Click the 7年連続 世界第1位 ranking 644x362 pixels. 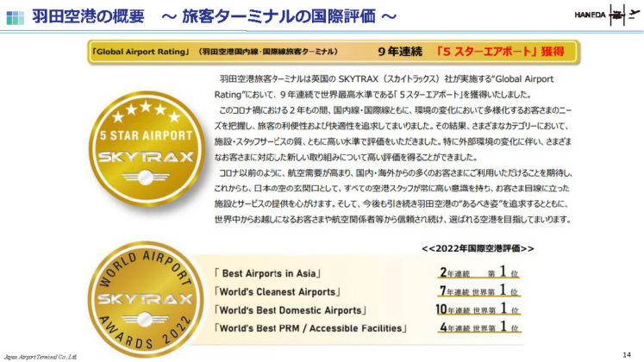point(478,290)
